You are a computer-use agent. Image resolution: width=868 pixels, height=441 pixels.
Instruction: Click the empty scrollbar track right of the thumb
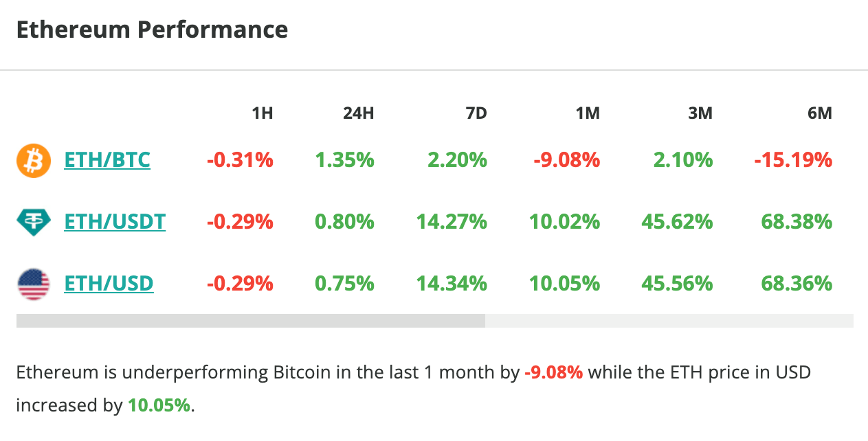668,321
